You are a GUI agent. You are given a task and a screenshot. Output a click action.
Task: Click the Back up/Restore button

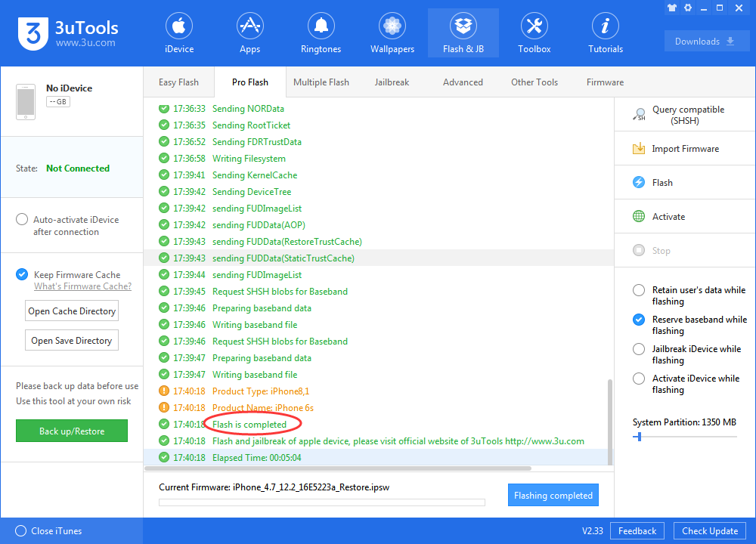click(x=72, y=431)
